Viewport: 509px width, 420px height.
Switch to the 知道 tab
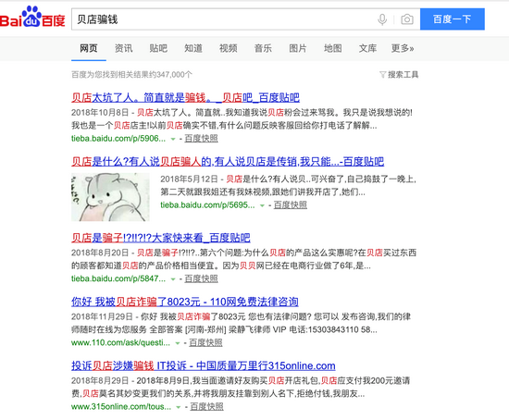pyautogui.click(x=193, y=48)
